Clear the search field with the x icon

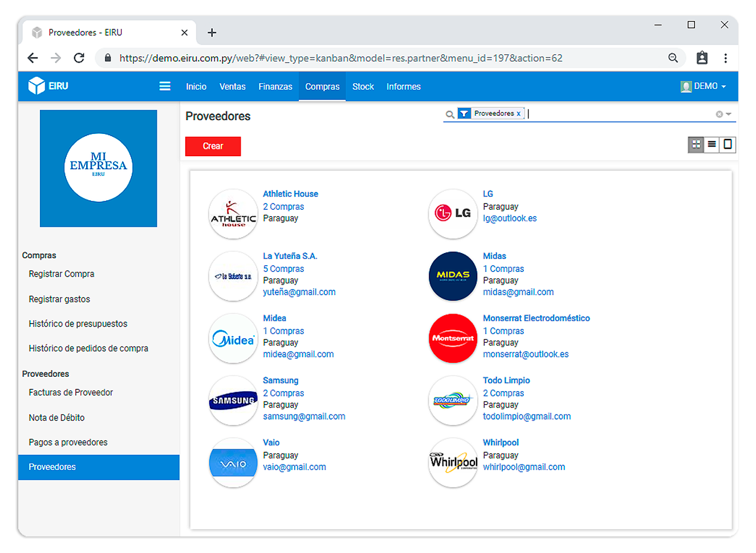pos(719,114)
